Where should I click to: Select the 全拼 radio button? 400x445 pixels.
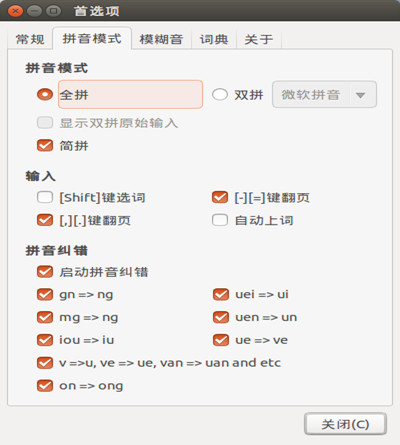click(x=45, y=95)
